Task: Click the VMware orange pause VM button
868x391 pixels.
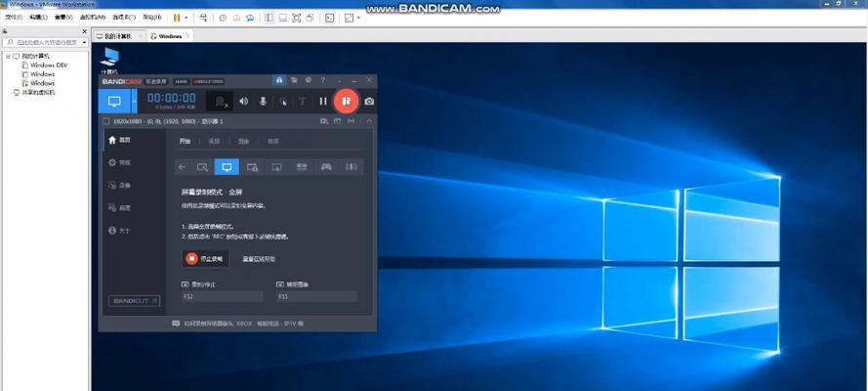Action: click(x=177, y=18)
